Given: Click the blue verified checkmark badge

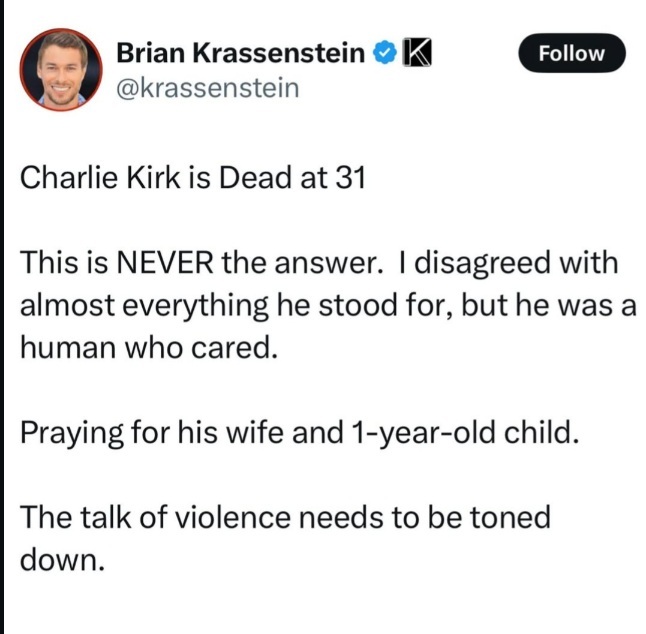Looking at the screenshot, I should [x=383, y=52].
